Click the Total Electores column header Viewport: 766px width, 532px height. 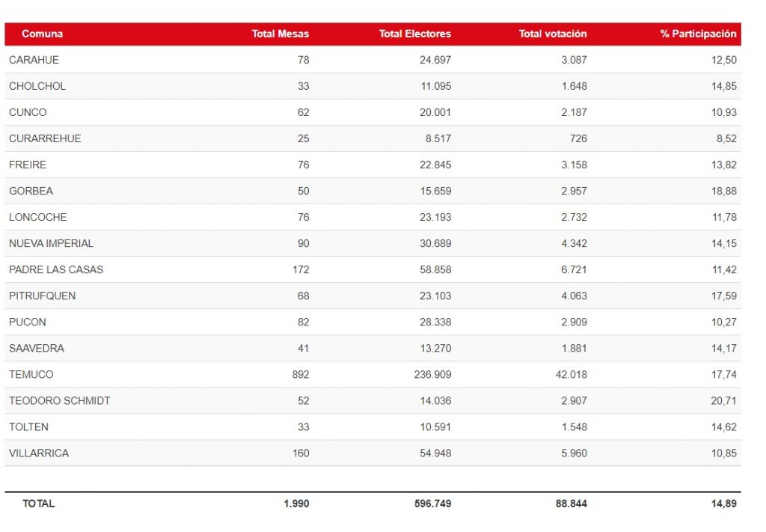point(414,34)
